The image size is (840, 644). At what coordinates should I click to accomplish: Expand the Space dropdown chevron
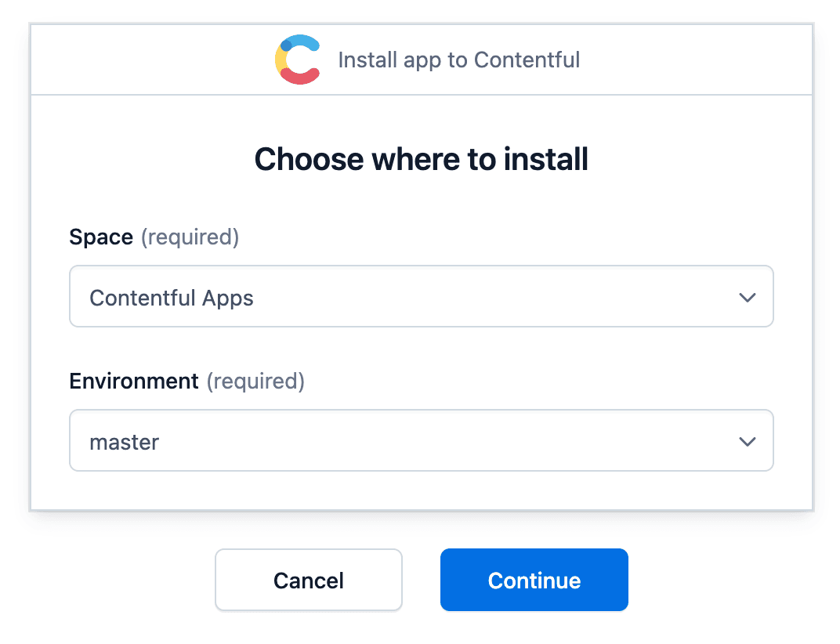(747, 298)
